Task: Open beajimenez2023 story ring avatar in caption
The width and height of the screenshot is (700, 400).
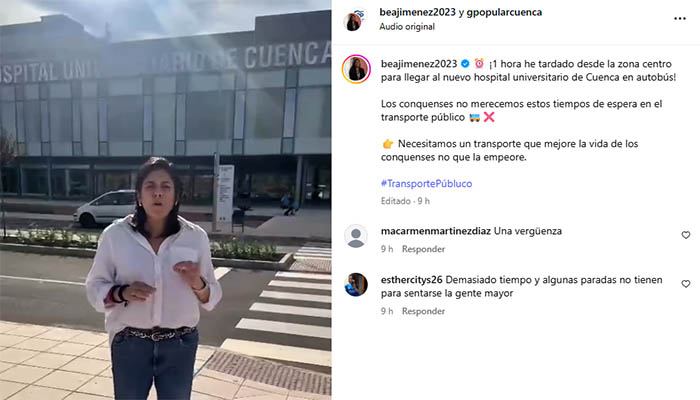Action: pyautogui.click(x=356, y=69)
